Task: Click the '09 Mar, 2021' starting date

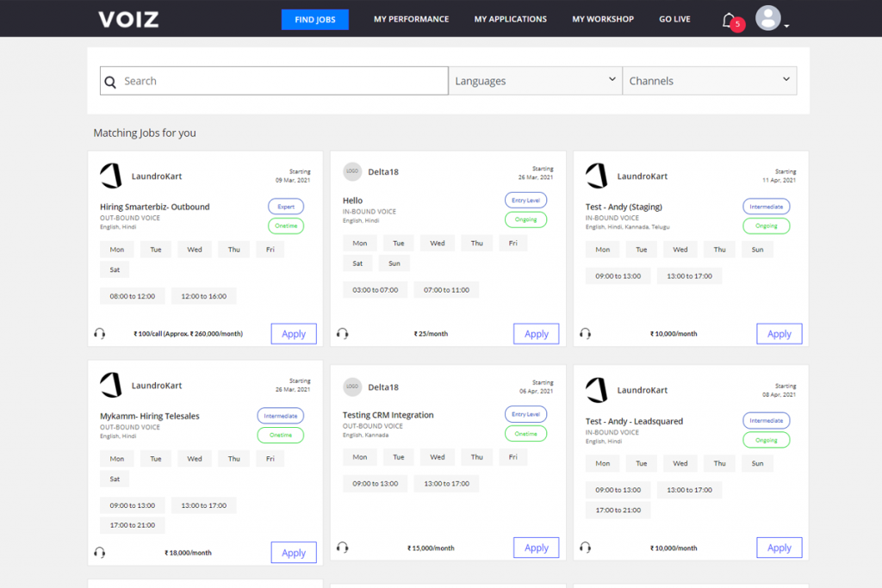Action: 293,181
